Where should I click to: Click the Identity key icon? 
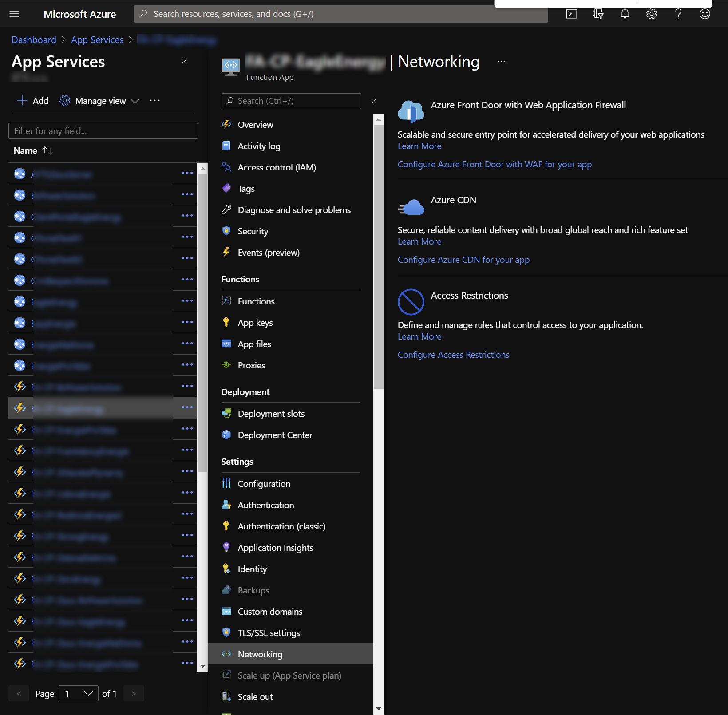(x=226, y=569)
